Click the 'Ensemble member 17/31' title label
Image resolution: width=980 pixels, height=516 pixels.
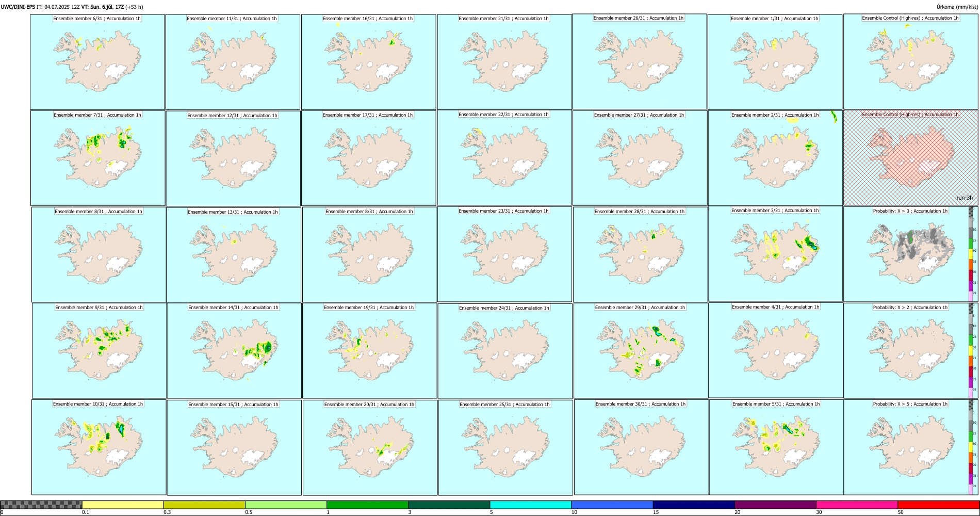368,115
